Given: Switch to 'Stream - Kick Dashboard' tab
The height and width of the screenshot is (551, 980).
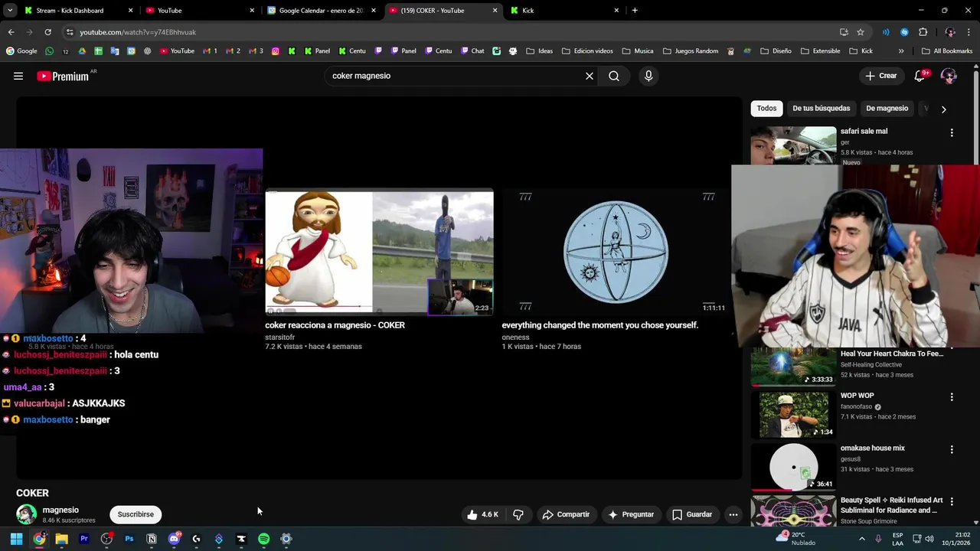Looking at the screenshot, I should click(x=77, y=11).
